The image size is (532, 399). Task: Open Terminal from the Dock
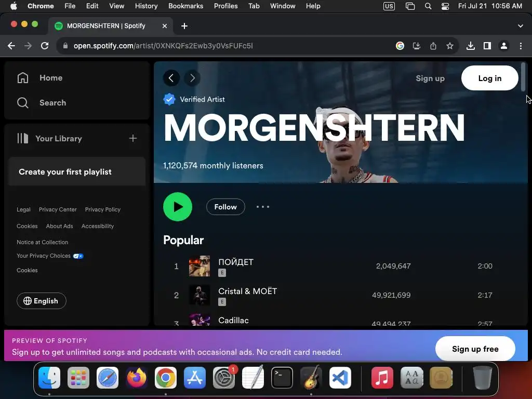click(x=282, y=378)
